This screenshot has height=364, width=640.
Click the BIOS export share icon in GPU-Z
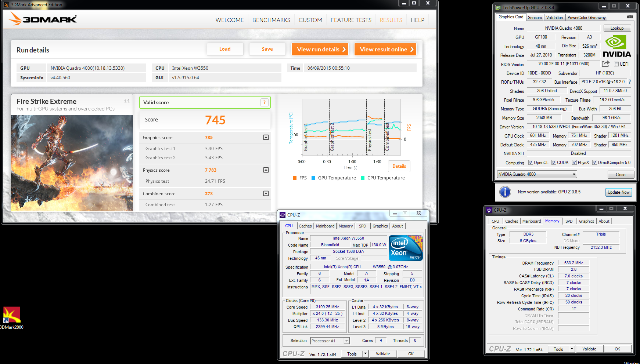pyautogui.click(x=605, y=64)
